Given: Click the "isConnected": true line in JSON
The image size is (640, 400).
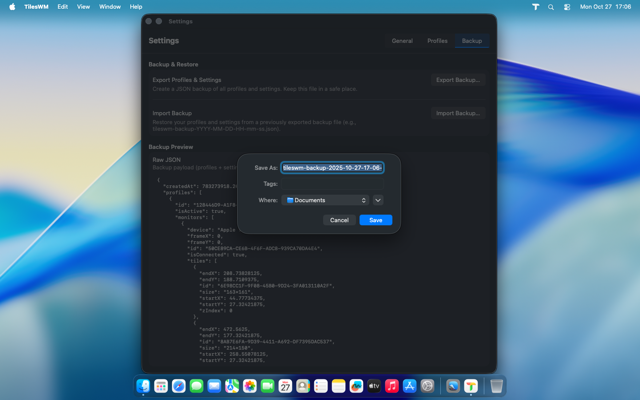Looking at the screenshot, I should pos(217,255).
